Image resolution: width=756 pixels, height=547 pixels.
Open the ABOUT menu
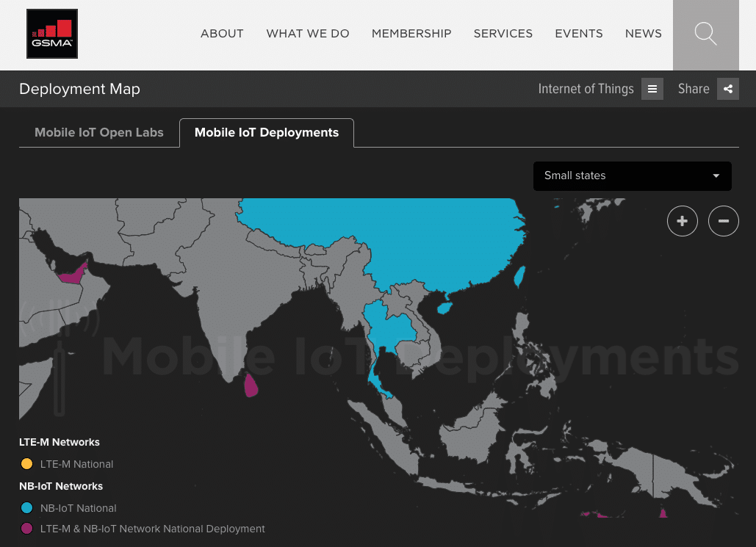click(x=222, y=34)
